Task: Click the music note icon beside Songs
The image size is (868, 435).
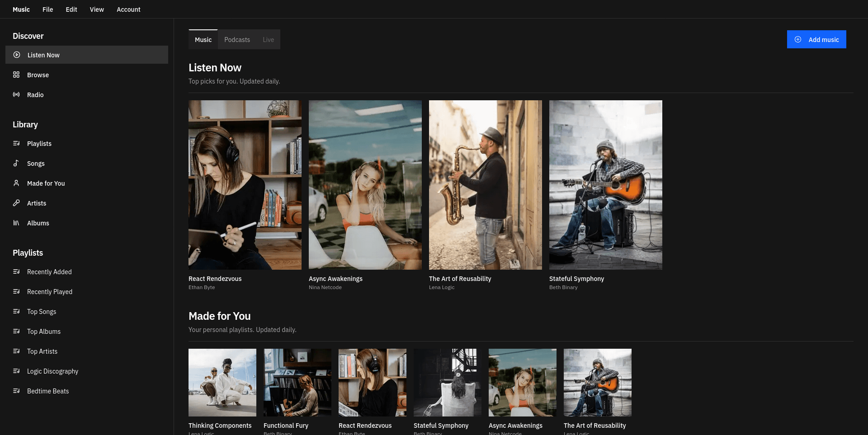Action: coord(16,163)
